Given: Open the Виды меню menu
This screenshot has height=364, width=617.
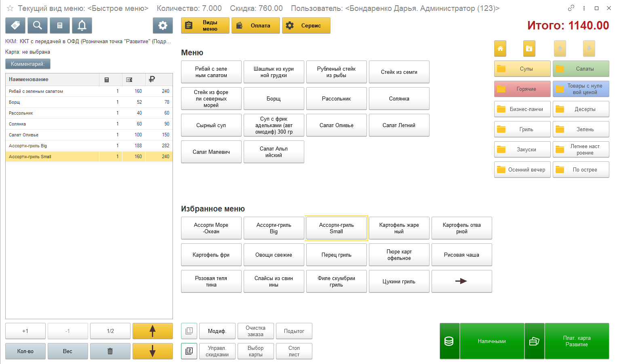Looking at the screenshot, I should click(x=205, y=25).
